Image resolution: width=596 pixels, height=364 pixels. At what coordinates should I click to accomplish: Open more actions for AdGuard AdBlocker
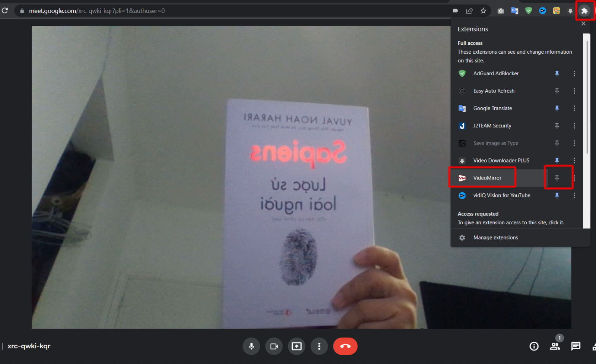574,73
